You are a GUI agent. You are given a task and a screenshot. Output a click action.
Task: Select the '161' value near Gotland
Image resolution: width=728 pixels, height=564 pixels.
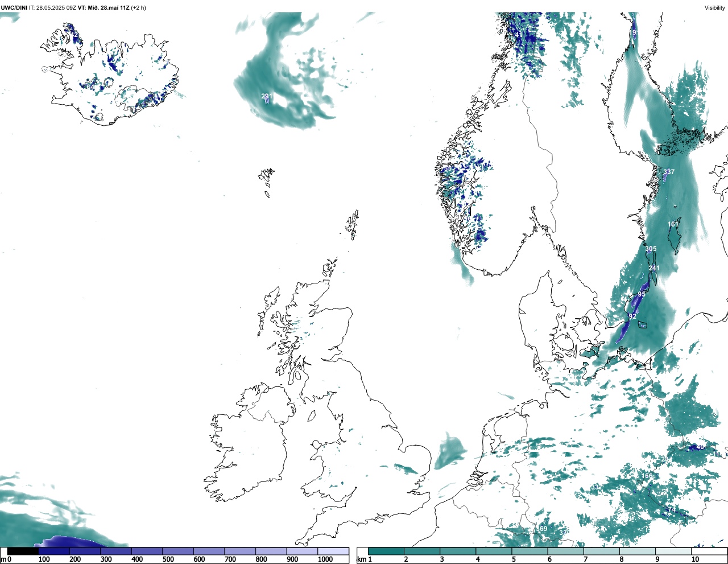673,224
